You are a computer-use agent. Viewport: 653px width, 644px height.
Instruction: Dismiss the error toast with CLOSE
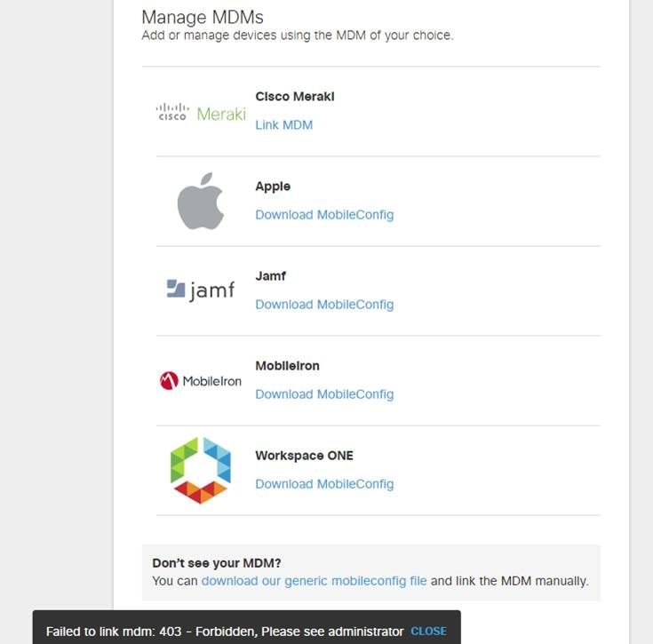click(428, 632)
